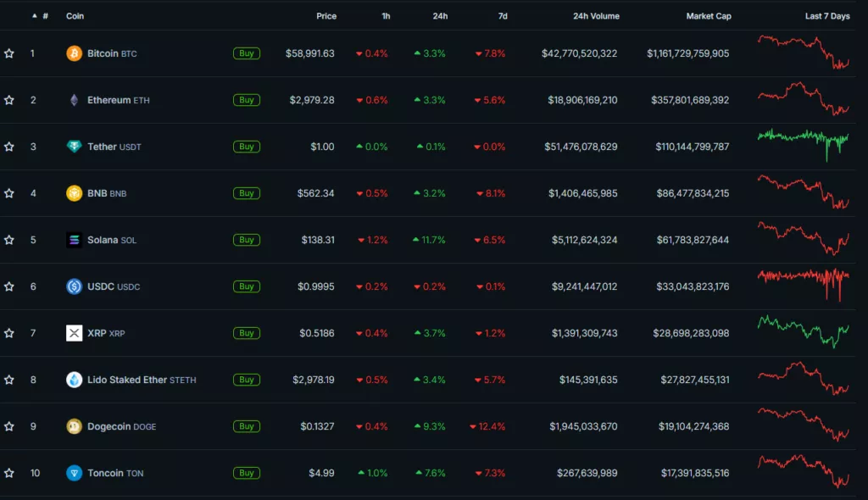
Task: Buy BNB via its Buy button
Action: [x=247, y=193]
